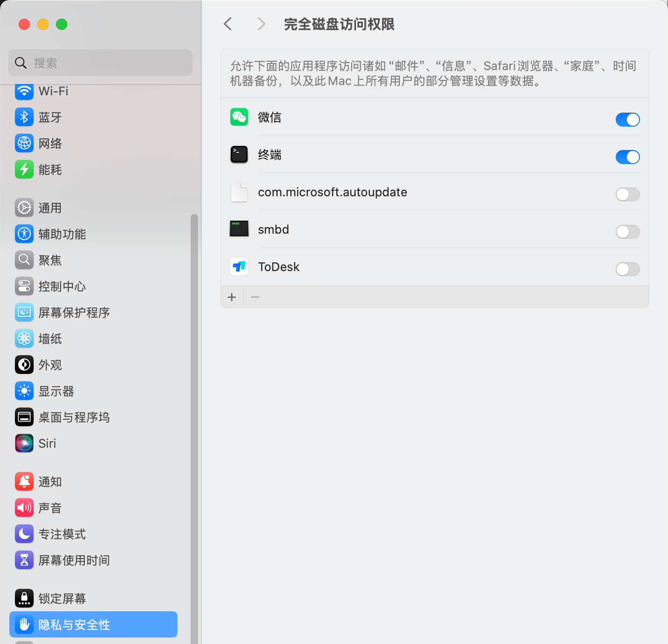This screenshot has width=668, height=644.
Task: Click the WeChat app icon
Action: pos(239,117)
